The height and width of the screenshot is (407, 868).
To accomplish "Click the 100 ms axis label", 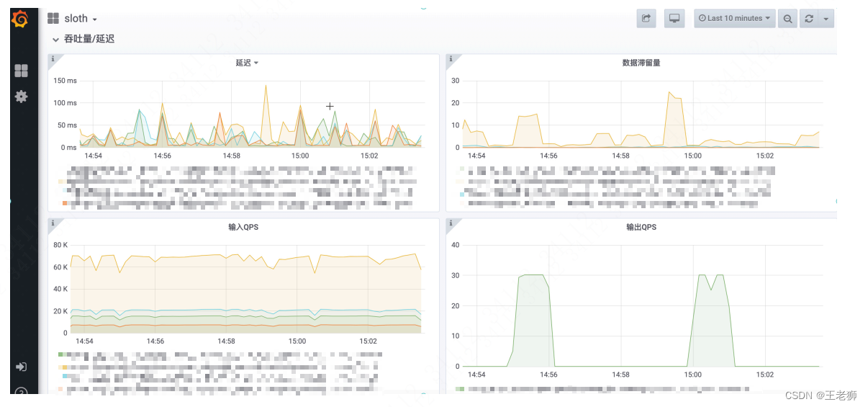I will point(65,103).
